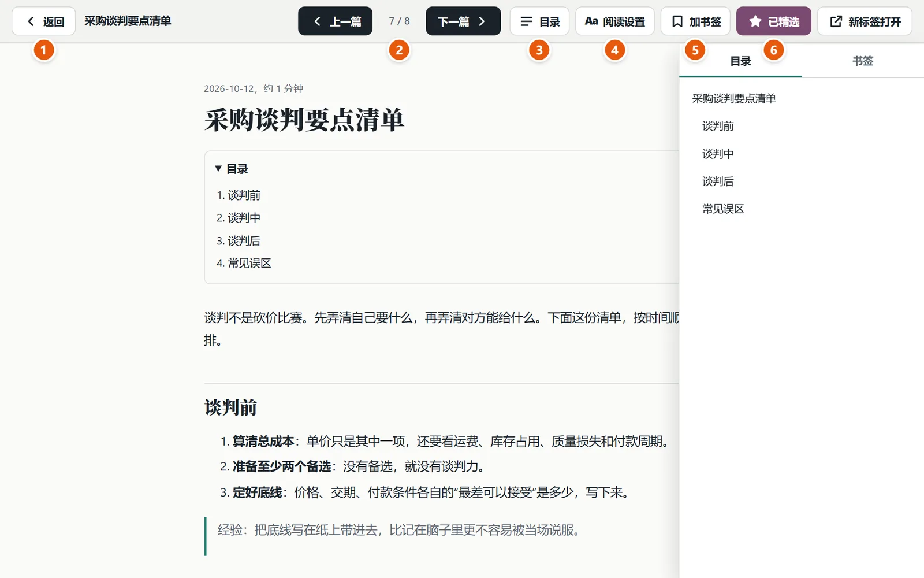
Task: Jump to 谈判前 from side panel outline
Action: 718,126
